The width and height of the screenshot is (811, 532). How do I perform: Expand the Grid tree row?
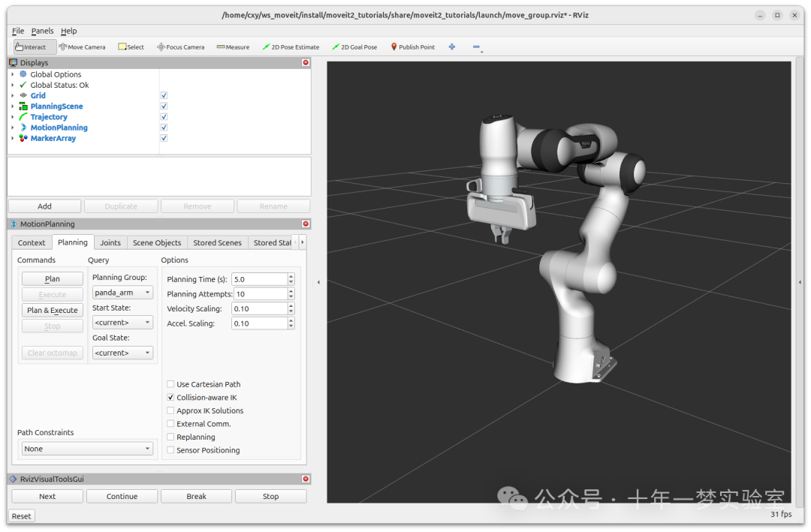(x=13, y=95)
